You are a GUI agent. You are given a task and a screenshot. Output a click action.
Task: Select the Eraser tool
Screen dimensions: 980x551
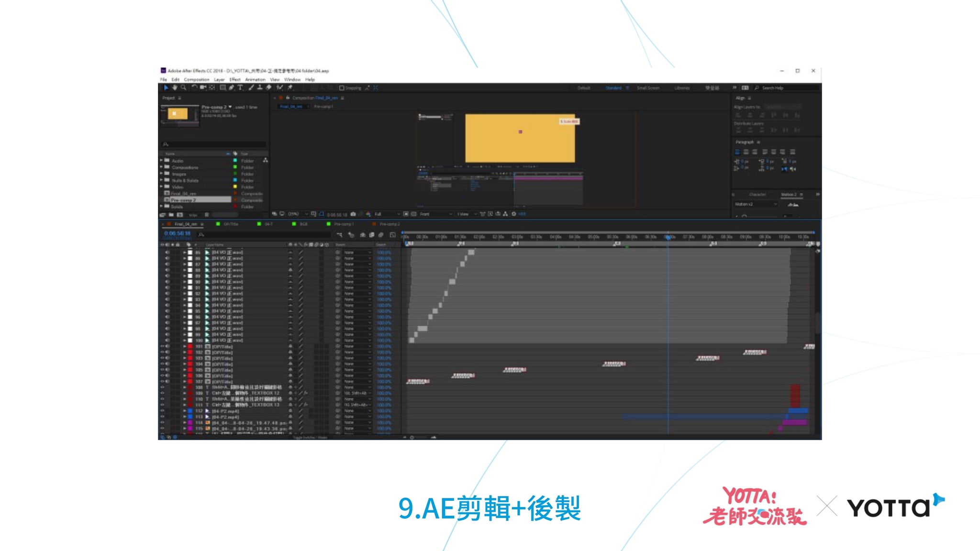269,88
